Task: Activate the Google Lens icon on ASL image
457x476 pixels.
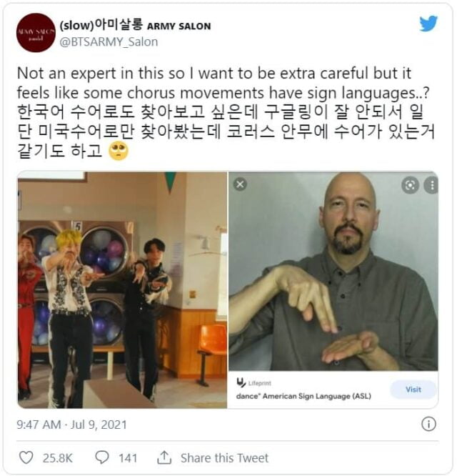Action: click(x=410, y=185)
